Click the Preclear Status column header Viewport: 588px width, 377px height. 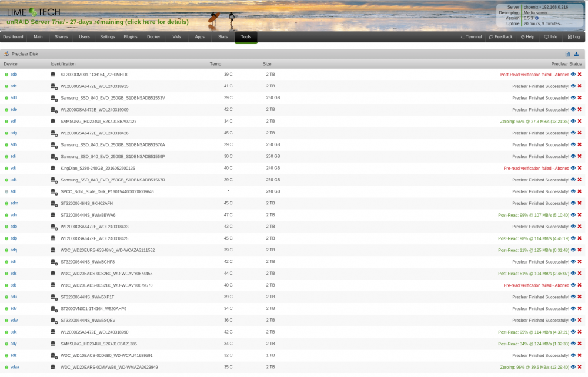(566, 64)
